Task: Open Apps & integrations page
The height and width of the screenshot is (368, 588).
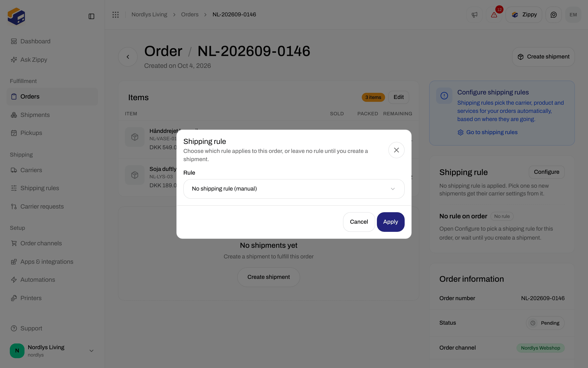Action: coord(52,262)
